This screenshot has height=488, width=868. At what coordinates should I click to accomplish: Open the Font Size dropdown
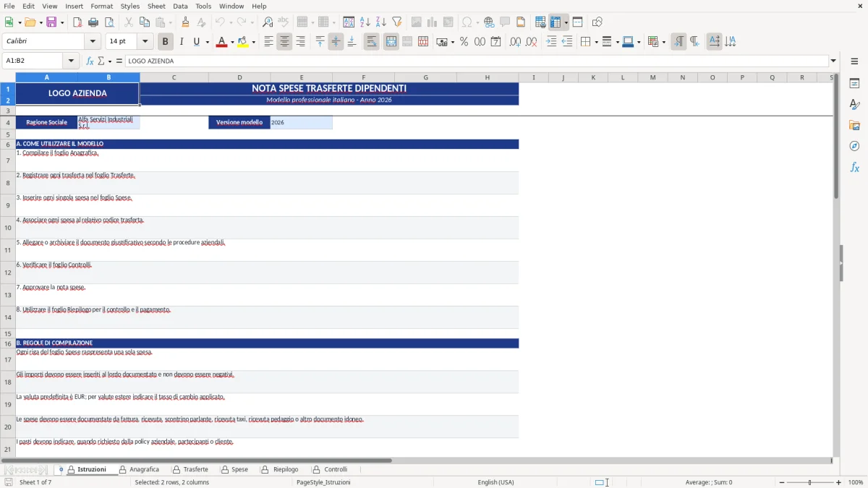pyautogui.click(x=145, y=41)
